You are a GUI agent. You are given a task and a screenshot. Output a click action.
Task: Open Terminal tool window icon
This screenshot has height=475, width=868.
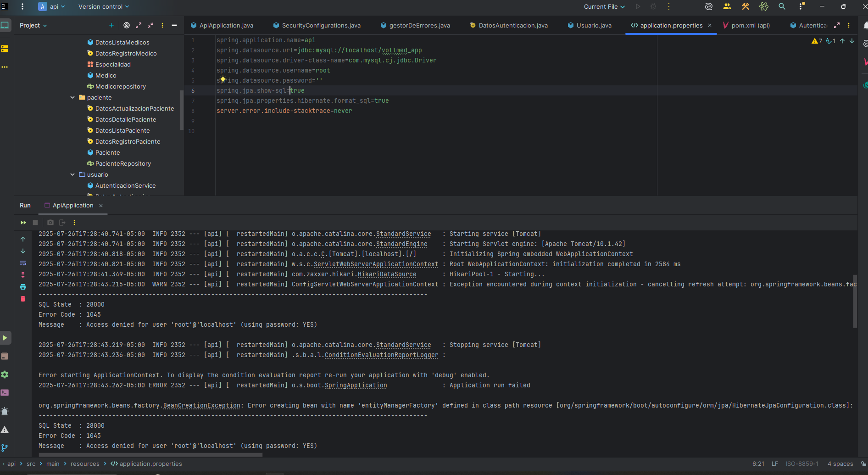(5, 393)
